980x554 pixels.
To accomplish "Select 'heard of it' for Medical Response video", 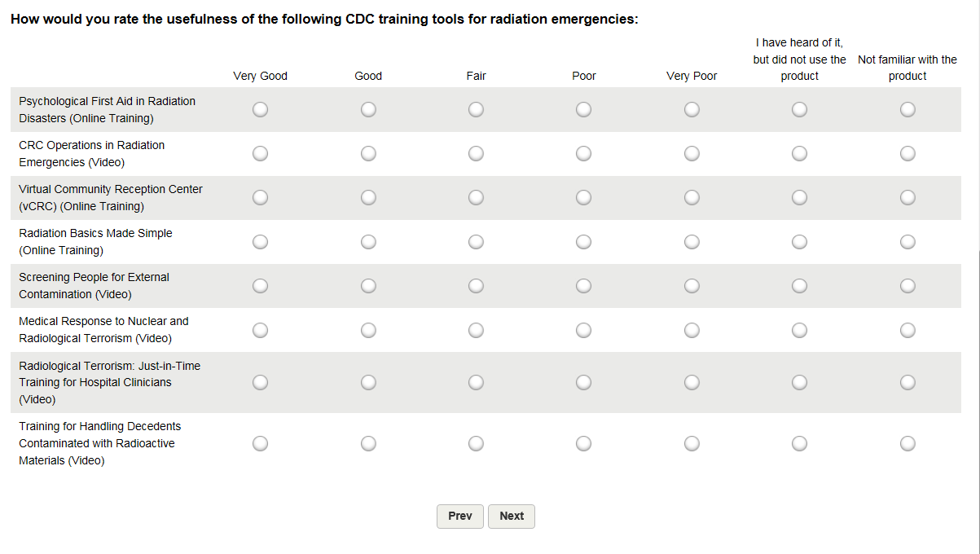I will point(799,330).
